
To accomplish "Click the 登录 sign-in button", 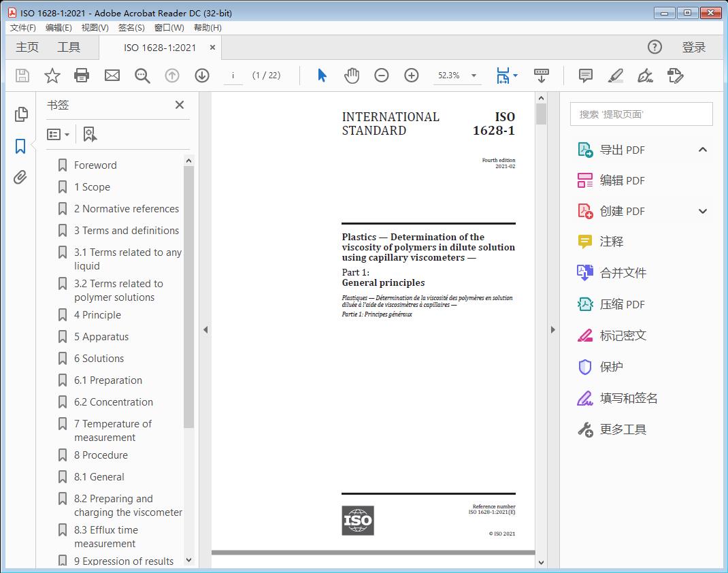I will [693, 47].
